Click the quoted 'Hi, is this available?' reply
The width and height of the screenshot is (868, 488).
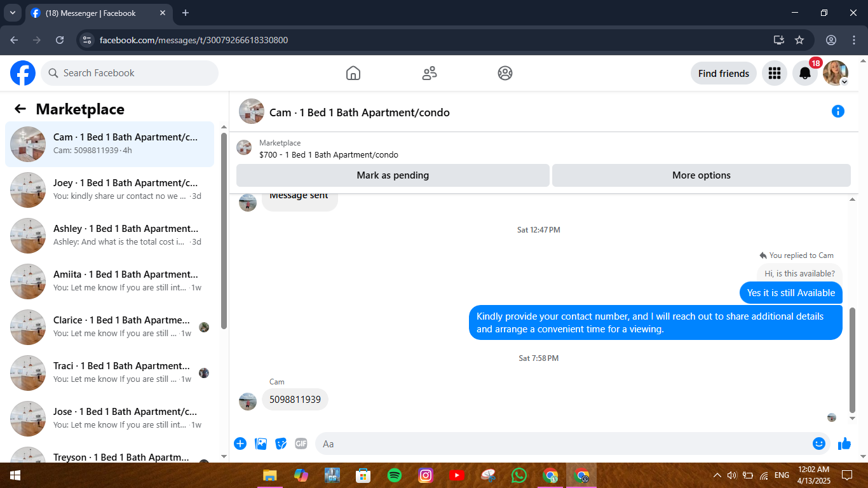(x=799, y=274)
